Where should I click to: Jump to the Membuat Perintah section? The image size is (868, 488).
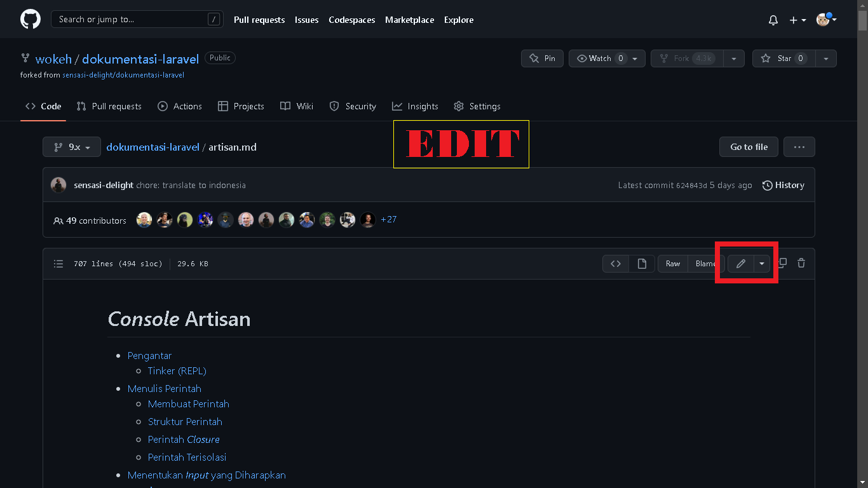[189, 403]
